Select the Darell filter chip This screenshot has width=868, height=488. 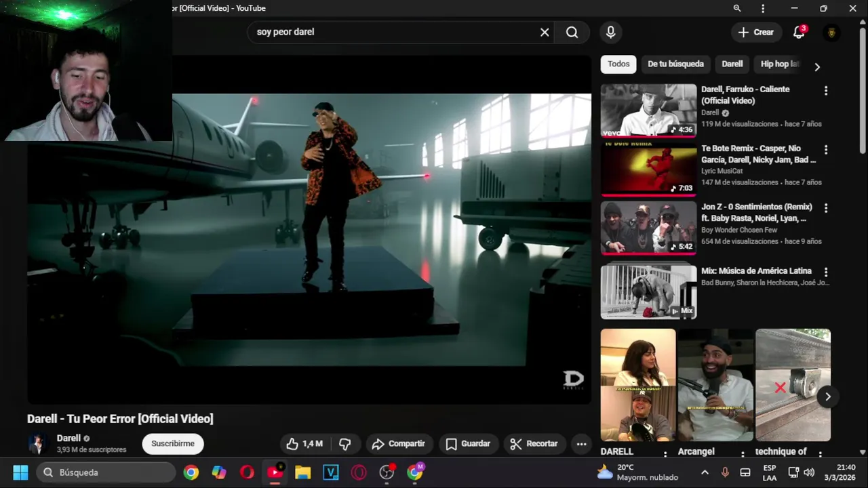pos(732,64)
